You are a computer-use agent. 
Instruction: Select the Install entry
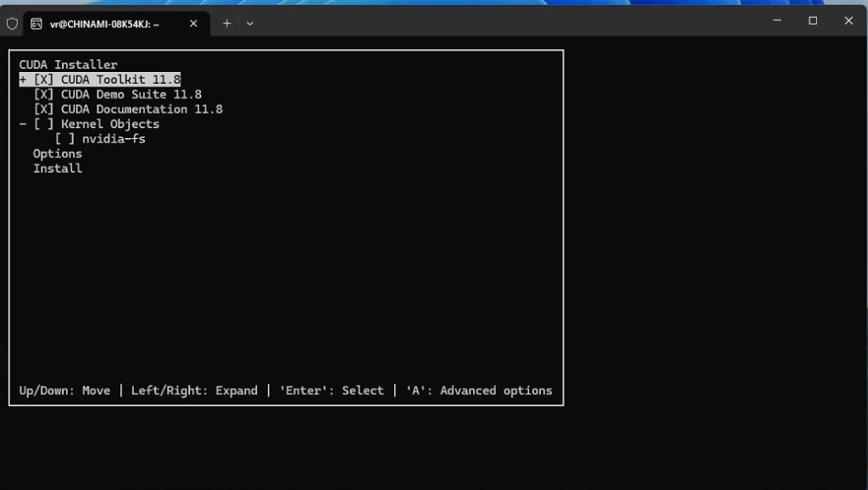pos(58,169)
